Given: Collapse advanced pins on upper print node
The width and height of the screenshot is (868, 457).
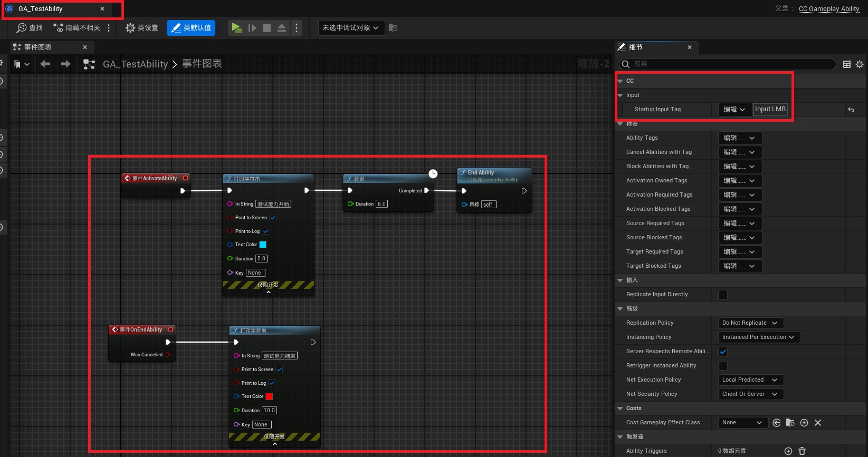Looking at the screenshot, I should coord(268,291).
